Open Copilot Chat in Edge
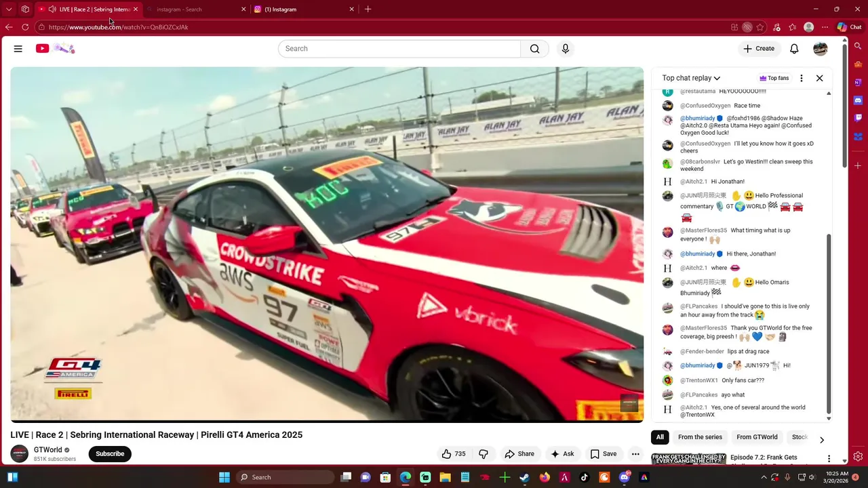This screenshot has height=488, width=868. (x=849, y=27)
